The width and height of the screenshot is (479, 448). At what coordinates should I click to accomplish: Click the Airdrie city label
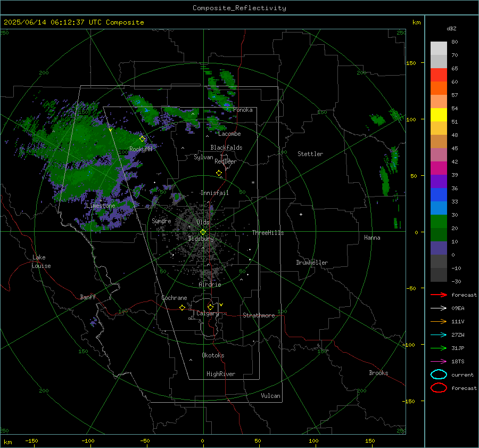coord(210,284)
